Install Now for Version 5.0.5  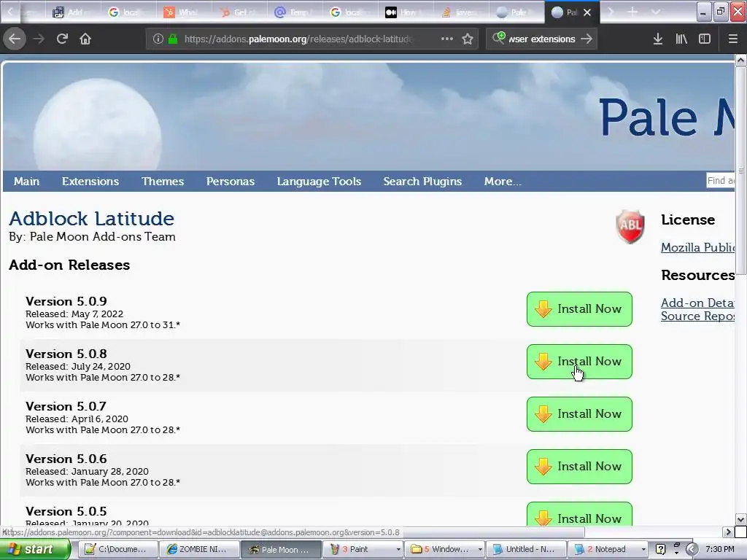click(x=579, y=514)
